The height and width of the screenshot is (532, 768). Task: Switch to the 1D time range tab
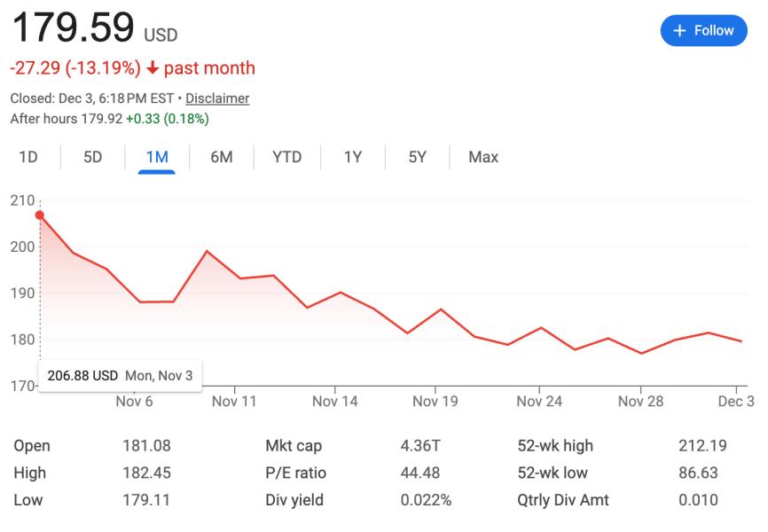(x=28, y=157)
